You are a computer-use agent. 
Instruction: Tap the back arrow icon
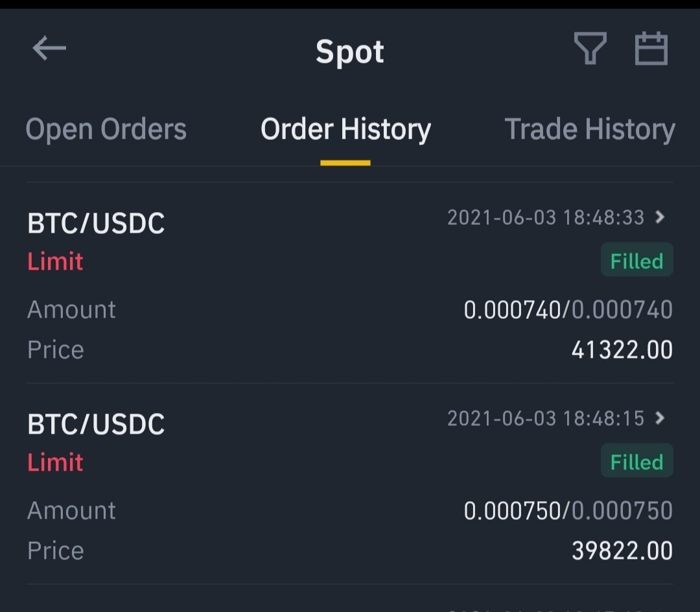tap(49, 48)
